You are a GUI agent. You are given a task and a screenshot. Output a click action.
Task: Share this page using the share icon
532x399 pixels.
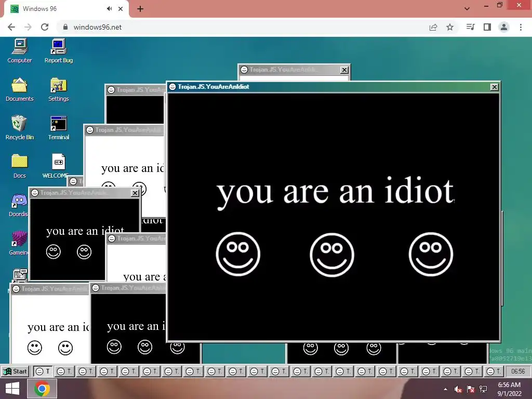(x=433, y=27)
